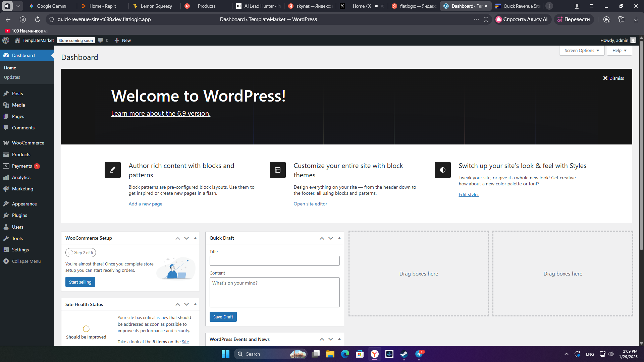Switch to the Lemon Squeezy browser tab
This screenshot has width=644, height=362.
click(156, 6)
